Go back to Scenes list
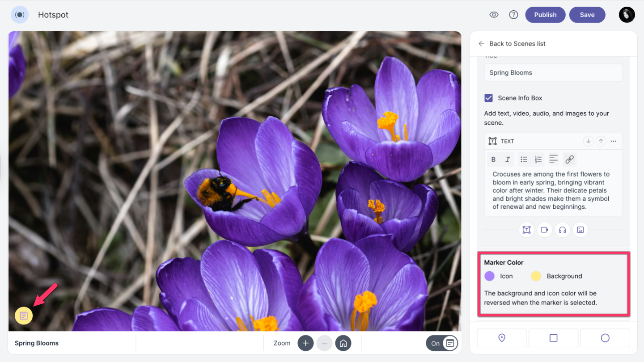The width and height of the screenshot is (644, 362). click(x=512, y=44)
